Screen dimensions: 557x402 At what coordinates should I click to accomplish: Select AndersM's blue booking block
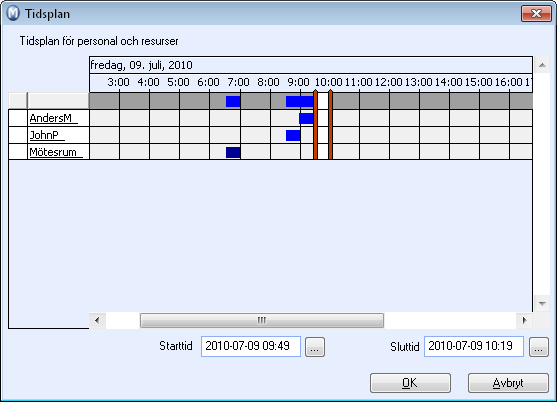tap(306, 118)
